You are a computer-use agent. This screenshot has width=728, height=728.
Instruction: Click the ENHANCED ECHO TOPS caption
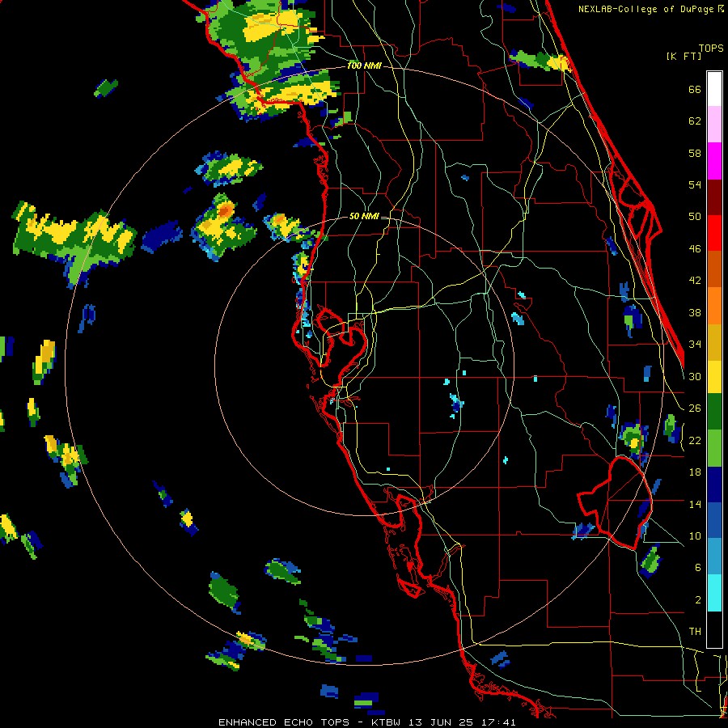[x=283, y=722]
